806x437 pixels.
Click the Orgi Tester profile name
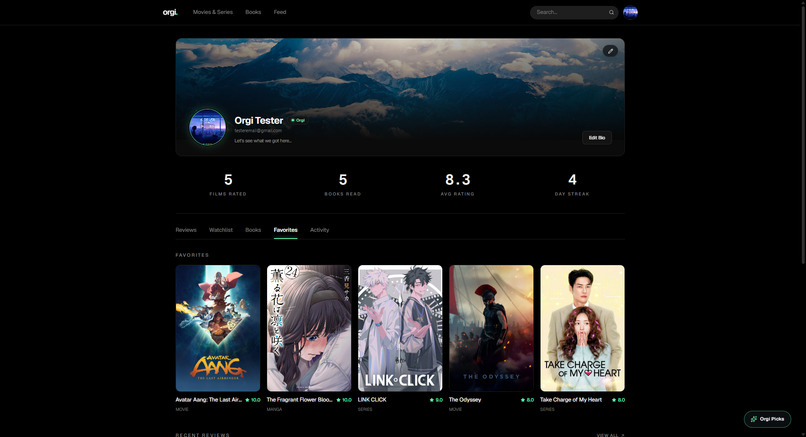(x=259, y=120)
